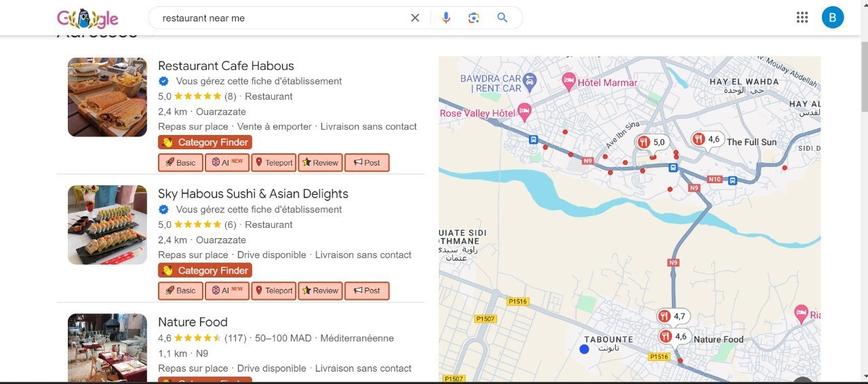The image size is (868, 384).
Task: Open Google Lens image search
Action: coord(474,18)
